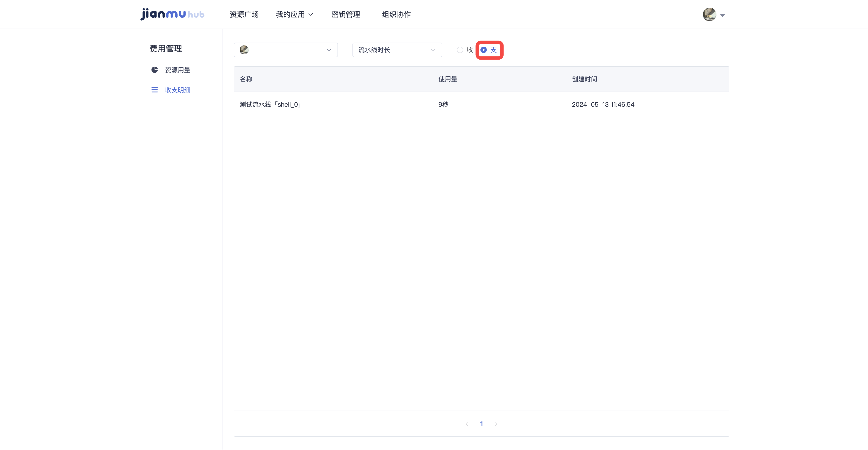Screen dimensions: 868x450
Task: Open the 流水线时长 type dropdown
Action: (x=397, y=50)
